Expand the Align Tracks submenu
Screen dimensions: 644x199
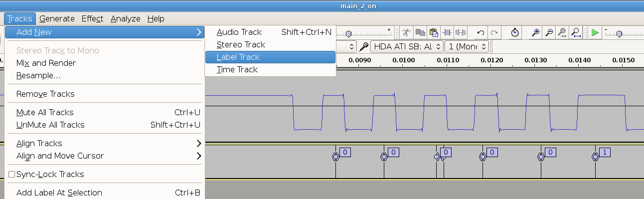105,143
